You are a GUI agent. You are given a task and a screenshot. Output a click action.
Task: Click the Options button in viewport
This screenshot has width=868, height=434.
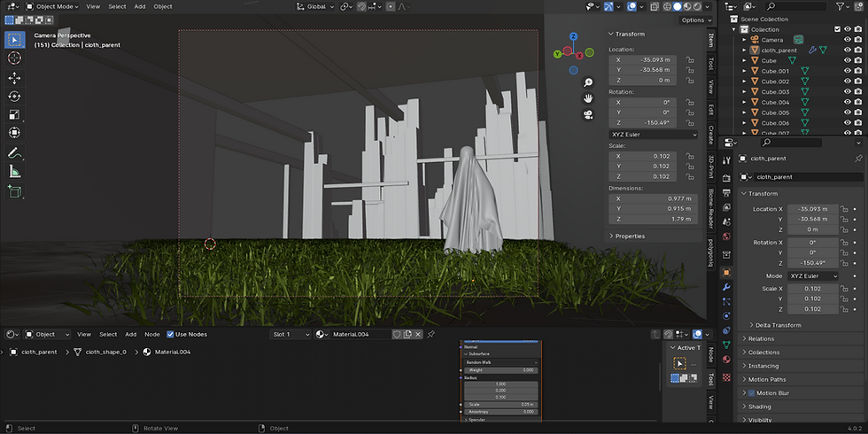pyautogui.click(x=695, y=20)
